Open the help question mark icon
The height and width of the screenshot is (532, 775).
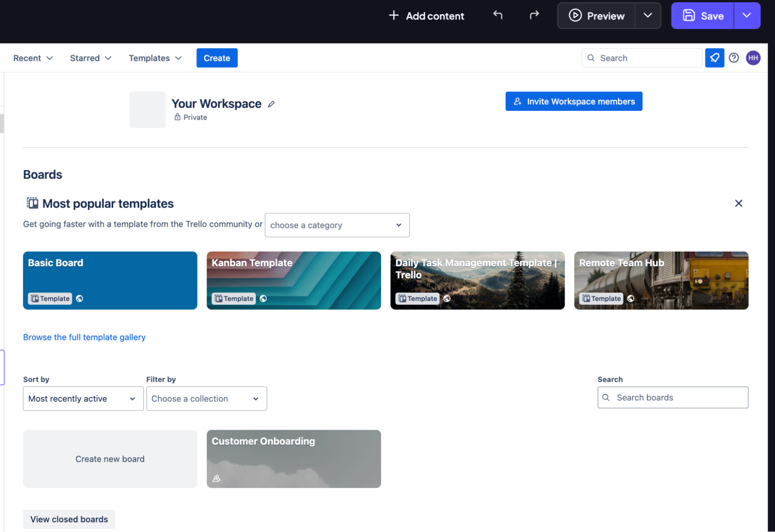pyautogui.click(x=734, y=58)
